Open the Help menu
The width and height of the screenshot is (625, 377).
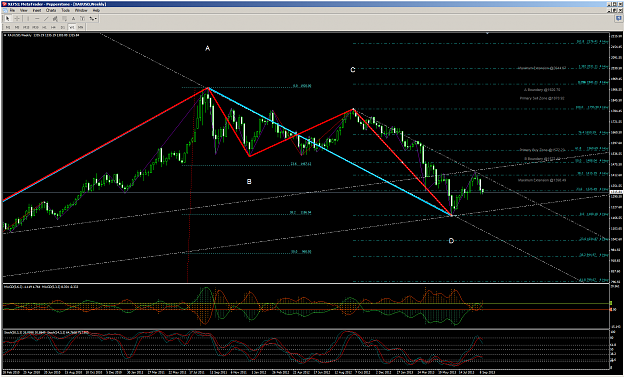point(96,10)
